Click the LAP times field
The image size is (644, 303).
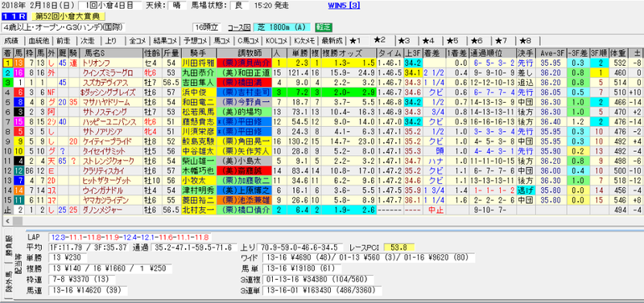(130, 237)
